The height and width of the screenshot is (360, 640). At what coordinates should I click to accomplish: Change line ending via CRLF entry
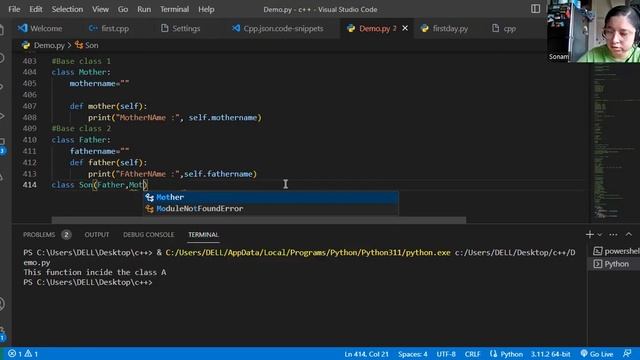coord(472,354)
